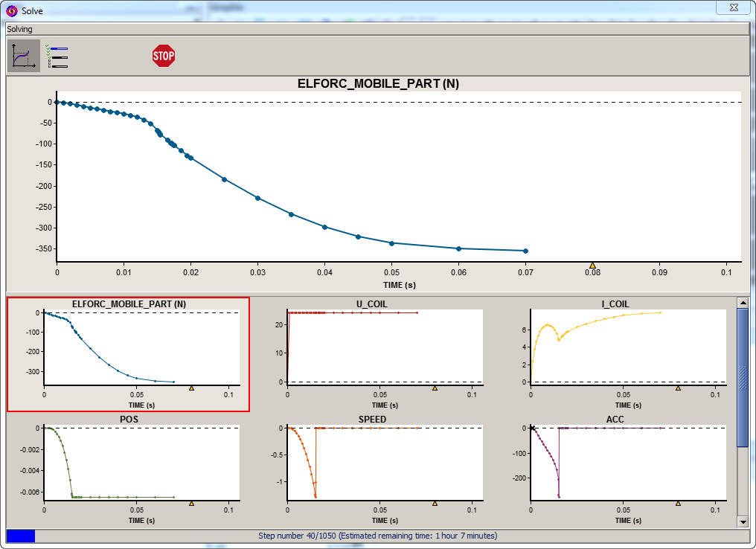This screenshot has width=756, height=549.
Task: Click the thumbnails panel scrollbar thumb
Action: [743, 377]
